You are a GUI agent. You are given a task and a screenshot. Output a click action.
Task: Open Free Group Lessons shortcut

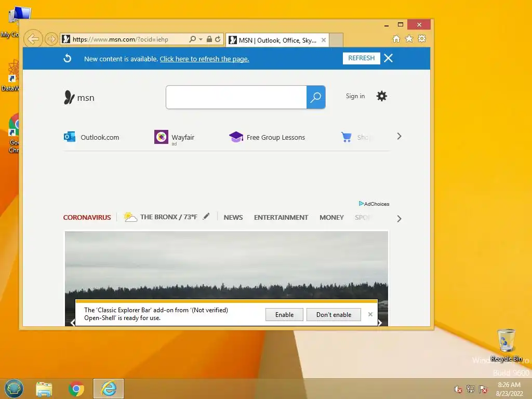pyautogui.click(x=267, y=137)
